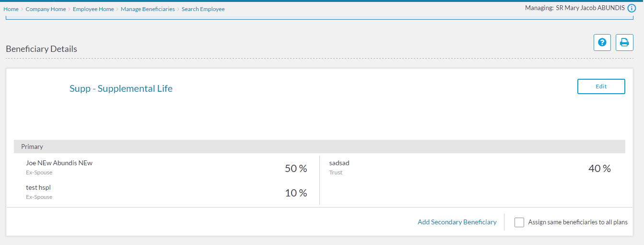
Task: Click the 50 % allocation value
Action: tap(295, 169)
